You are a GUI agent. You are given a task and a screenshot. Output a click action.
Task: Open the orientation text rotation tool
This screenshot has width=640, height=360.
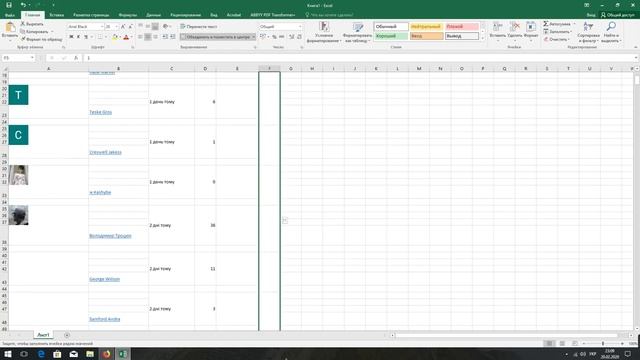pos(166,27)
